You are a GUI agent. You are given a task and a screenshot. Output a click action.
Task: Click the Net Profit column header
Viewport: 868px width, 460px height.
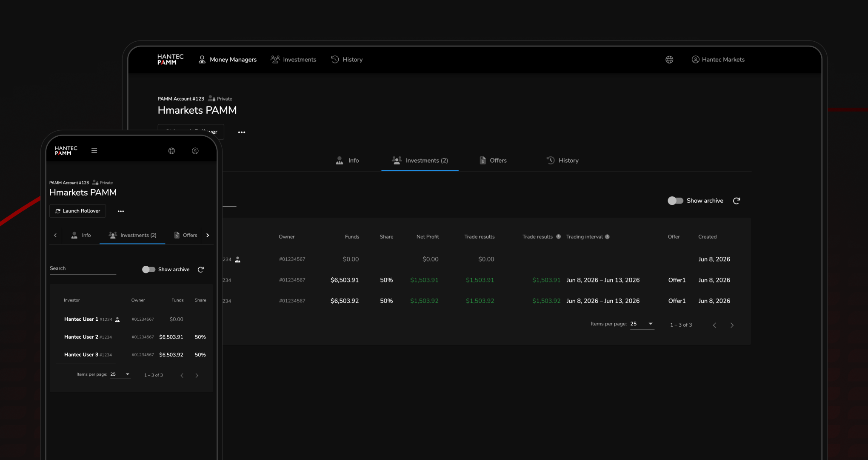(x=428, y=237)
